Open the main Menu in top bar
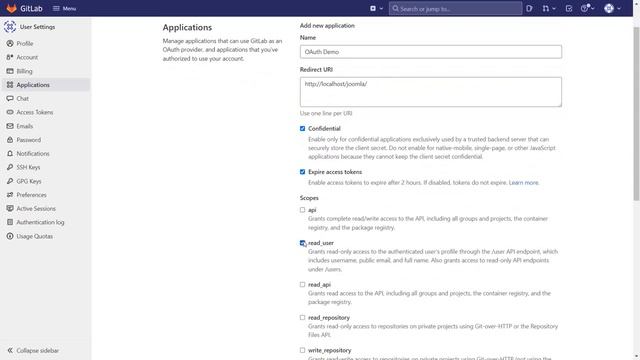Image resolution: width=640 pixels, height=360 pixels. tap(64, 9)
